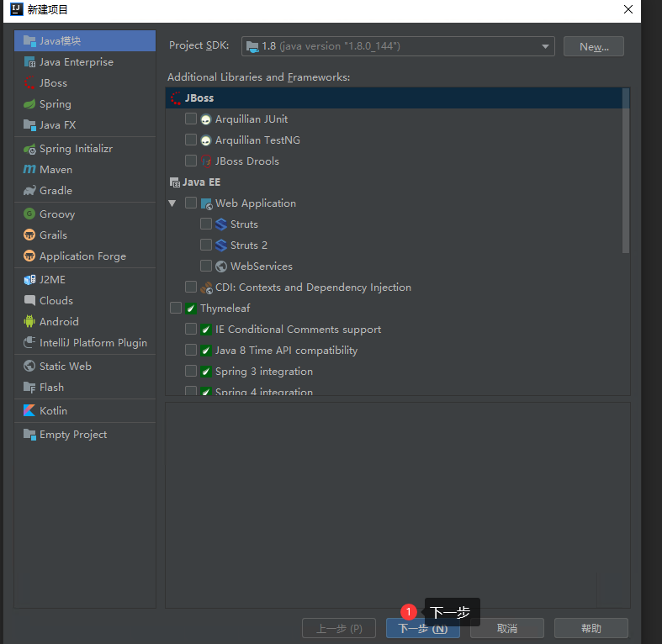
Task: Check the Struts checkbox
Action: pos(205,224)
